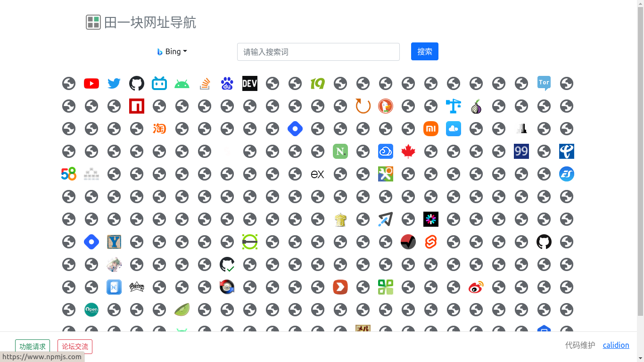Click the 论坛交流 button
The height and width of the screenshot is (362, 644).
coord(75,346)
